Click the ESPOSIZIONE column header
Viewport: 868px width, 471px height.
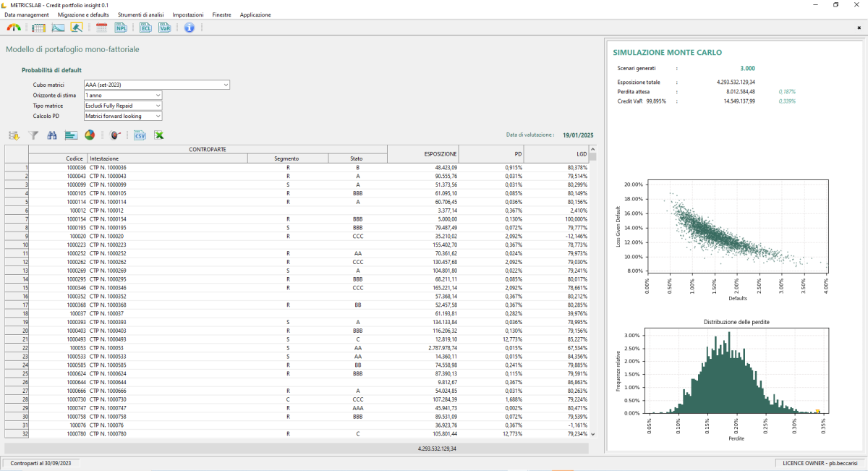coord(423,153)
